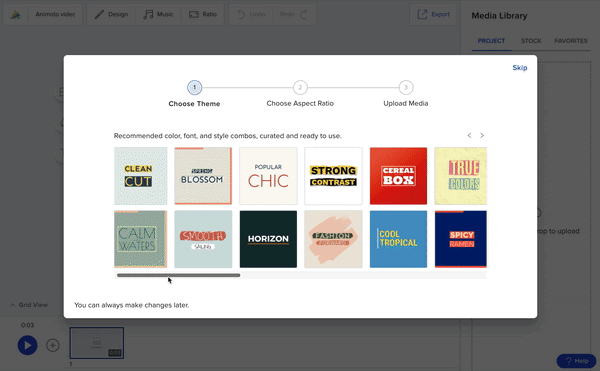Go to step 2 Choose Aspect Ratio
This screenshot has width=600, height=371.
(x=300, y=88)
